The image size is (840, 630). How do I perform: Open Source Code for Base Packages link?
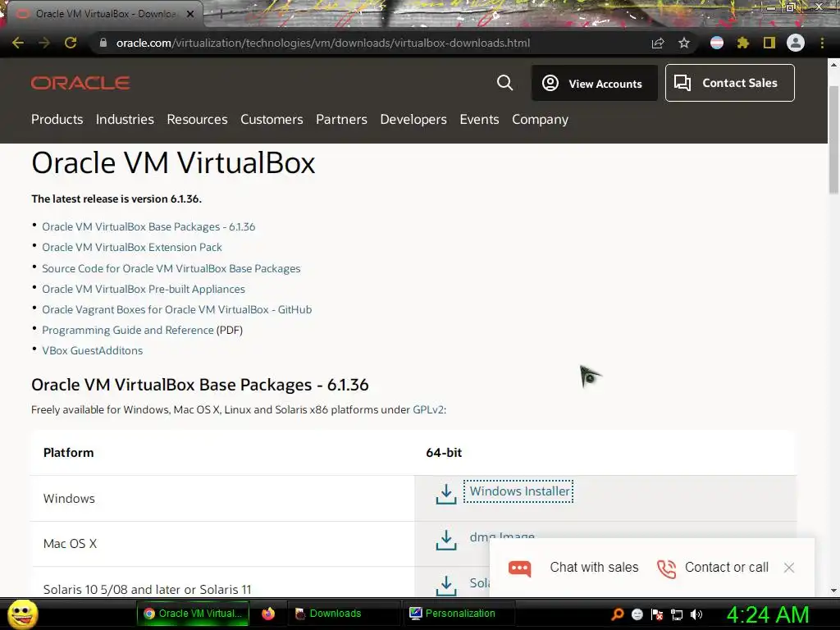171,268
